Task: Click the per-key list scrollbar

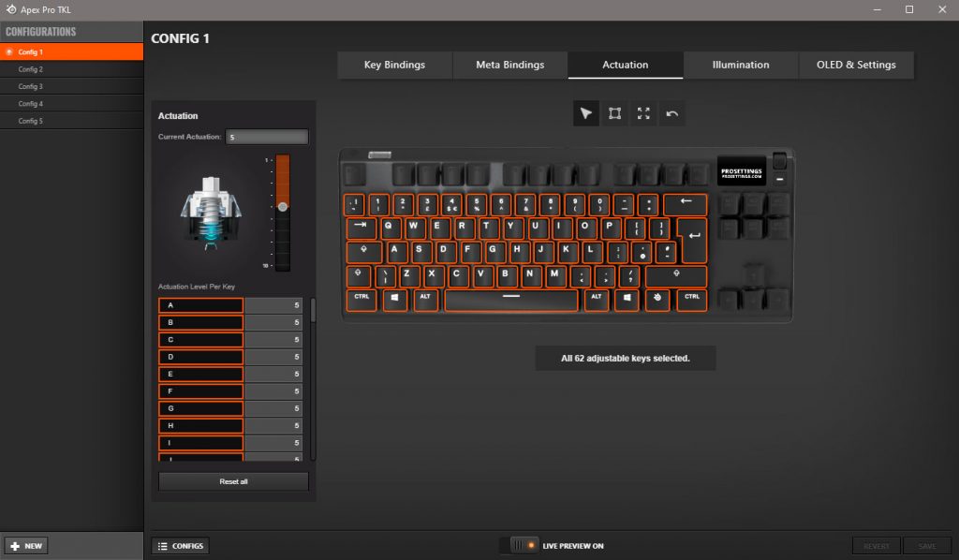Action: [x=313, y=310]
